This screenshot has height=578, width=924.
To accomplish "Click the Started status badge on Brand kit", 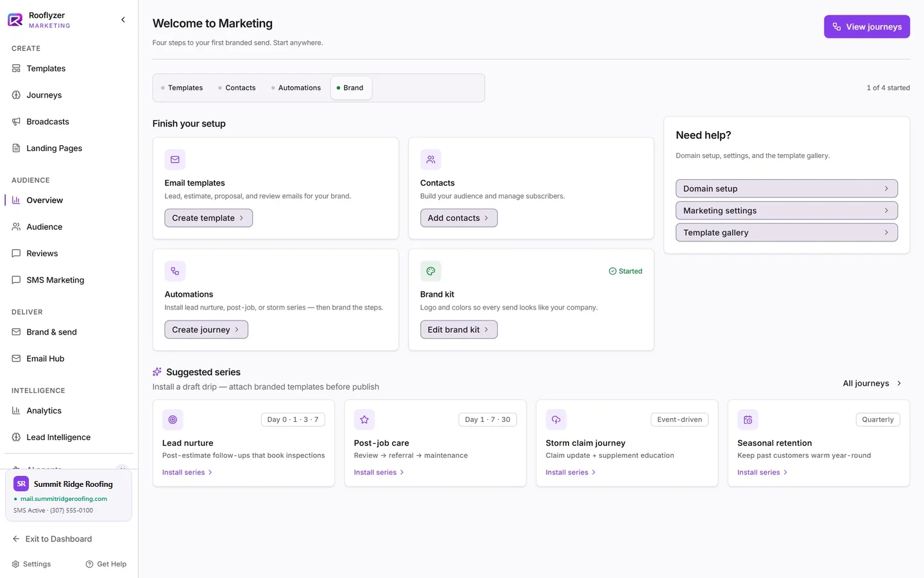I will pyautogui.click(x=626, y=271).
